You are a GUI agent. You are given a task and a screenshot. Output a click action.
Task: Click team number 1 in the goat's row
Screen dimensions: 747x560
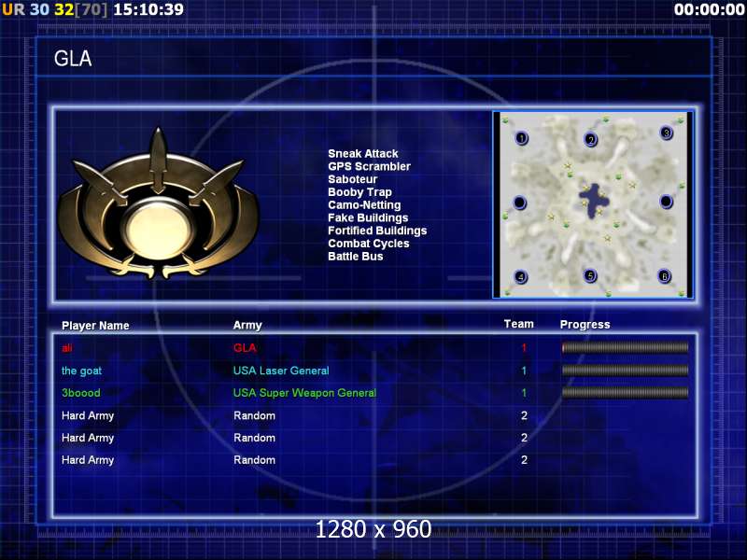click(524, 371)
